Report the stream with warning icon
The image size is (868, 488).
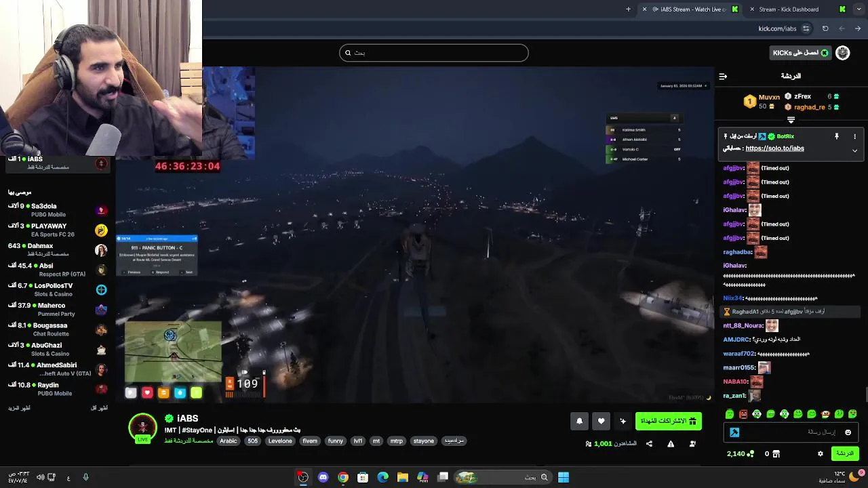tap(671, 444)
